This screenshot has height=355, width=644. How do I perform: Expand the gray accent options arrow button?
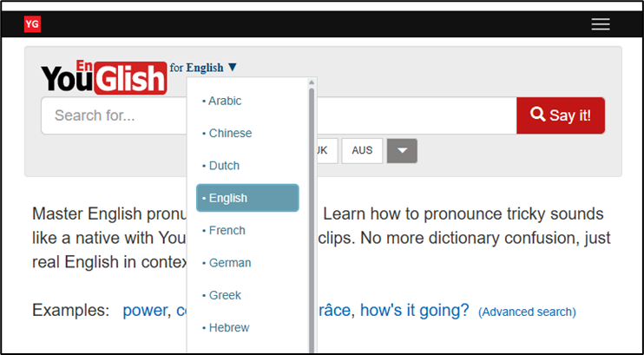(x=402, y=150)
